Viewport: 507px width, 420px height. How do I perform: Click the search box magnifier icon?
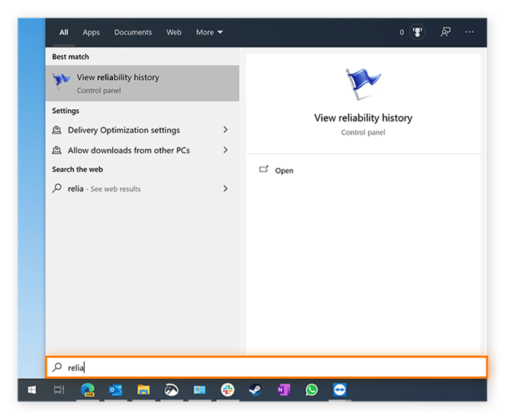point(57,367)
